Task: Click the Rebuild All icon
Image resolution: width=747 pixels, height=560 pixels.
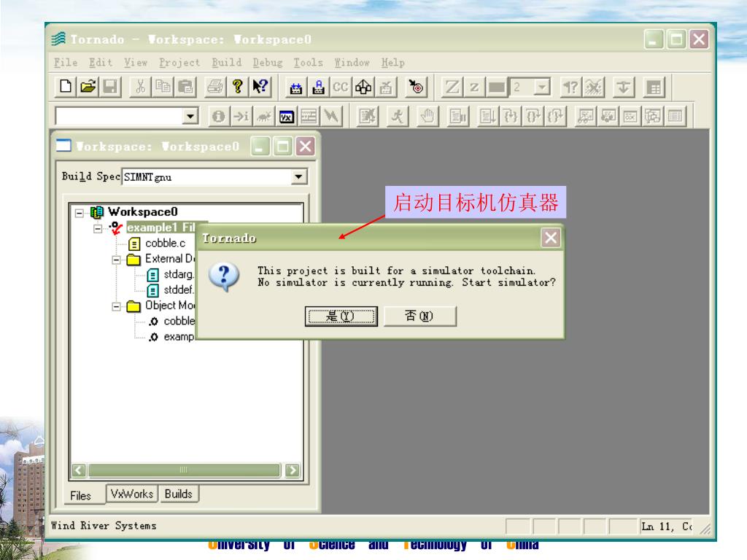Action: point(318,87)
